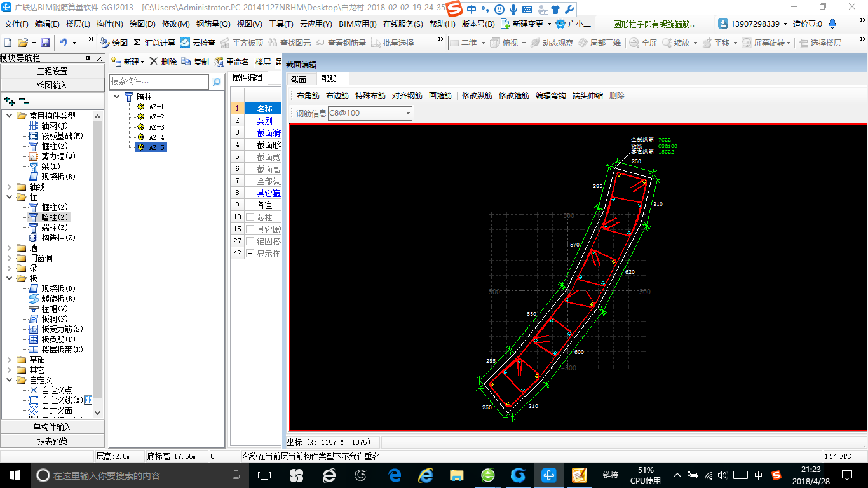This screenshot has height=488, width=868.
Task: Click the 编辑弯钩 button
Action: pyautogui.click(x=551, y=96)
